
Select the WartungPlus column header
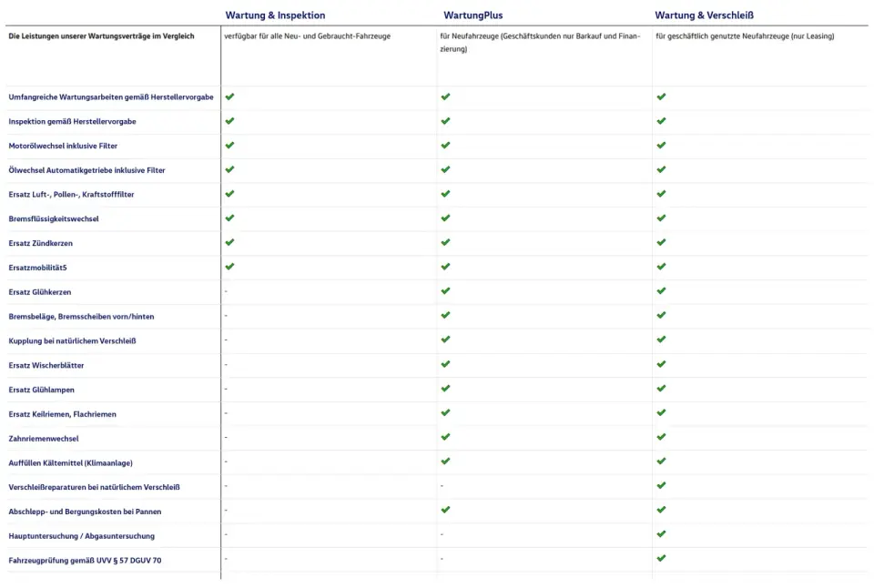[473, 15]
